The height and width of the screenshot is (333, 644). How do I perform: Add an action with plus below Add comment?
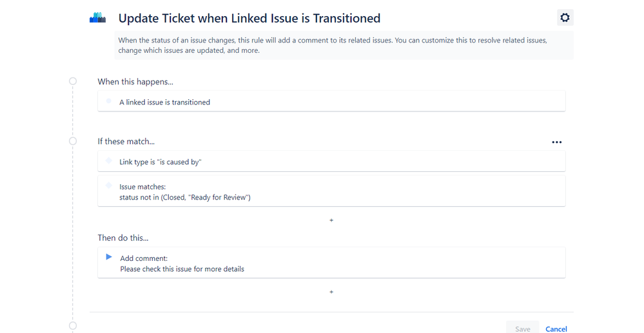331,292
